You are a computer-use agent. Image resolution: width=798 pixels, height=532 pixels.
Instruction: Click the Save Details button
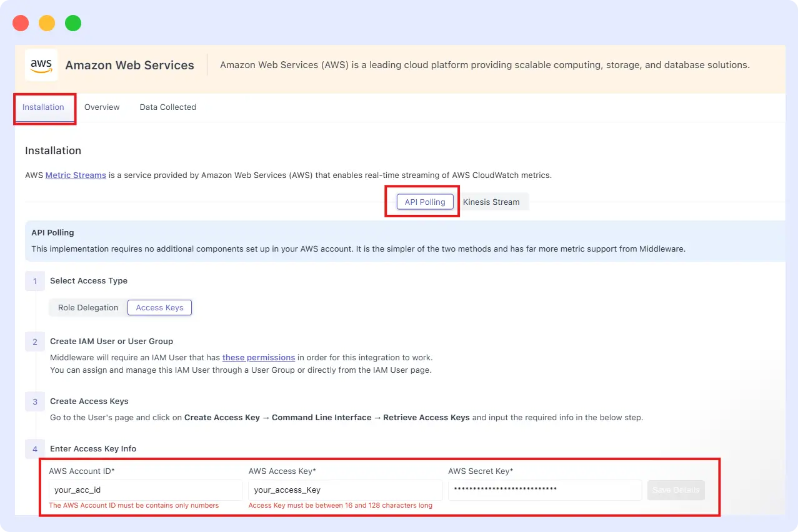point(676,490)
